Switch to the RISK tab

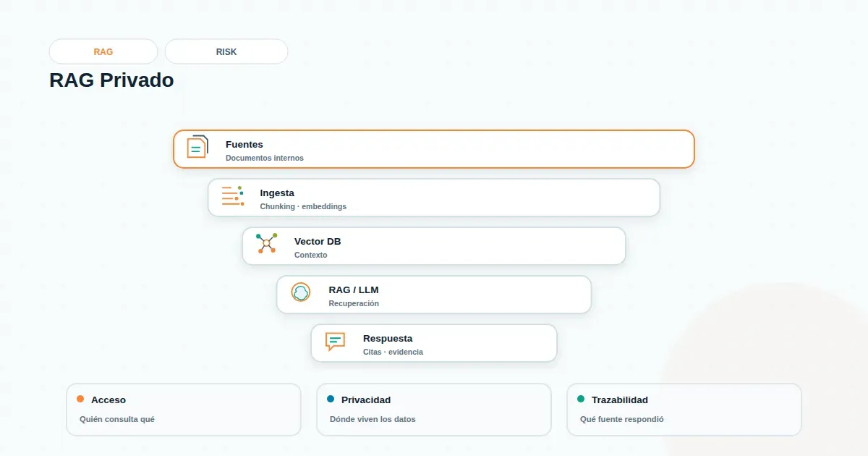226,52
